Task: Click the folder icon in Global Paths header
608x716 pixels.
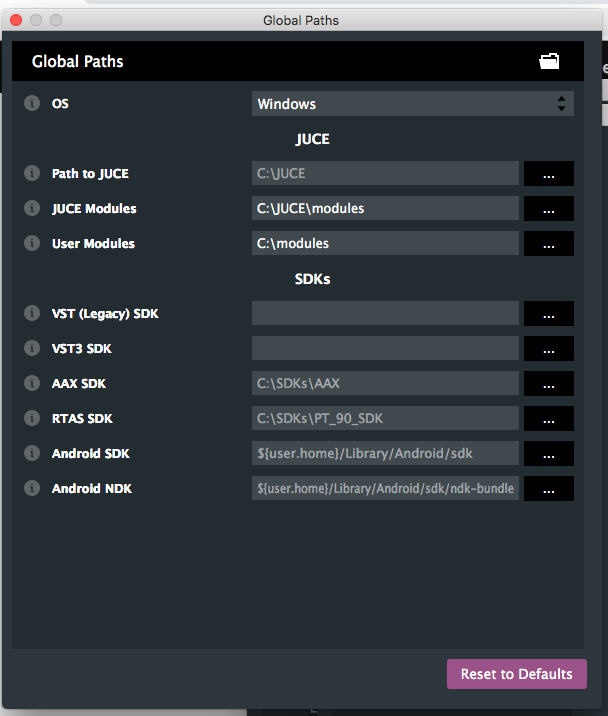Action: click(x=549, y=61)
